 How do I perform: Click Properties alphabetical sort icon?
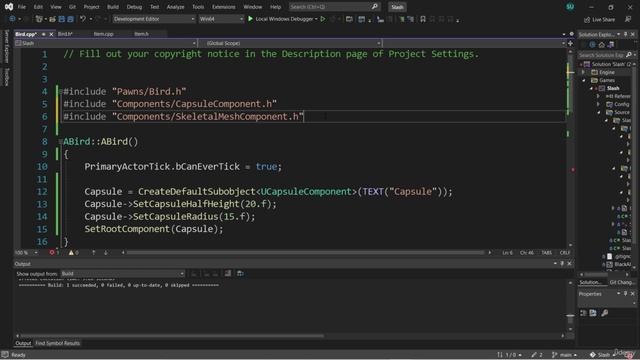[593, 313]
